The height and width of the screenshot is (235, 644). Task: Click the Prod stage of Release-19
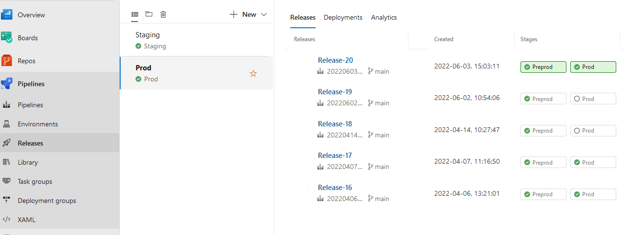click(x=593, y=99)
